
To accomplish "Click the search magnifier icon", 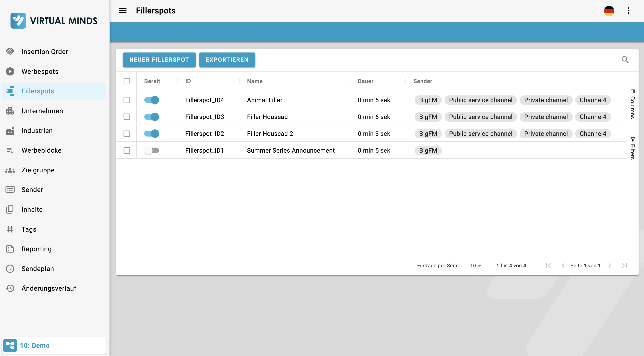I will [x=625, y=60].
